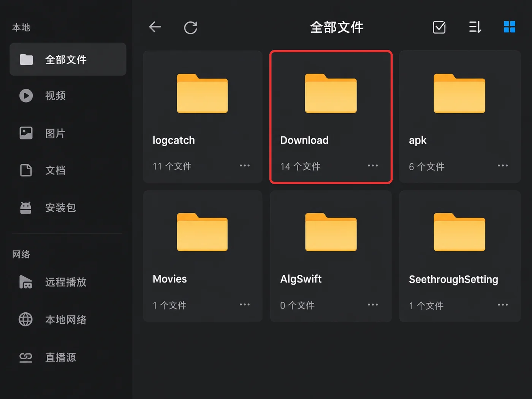This screenshot has height=399, width=532.
Task: Open the Download folder icon
Action: (x=331, y=93)
